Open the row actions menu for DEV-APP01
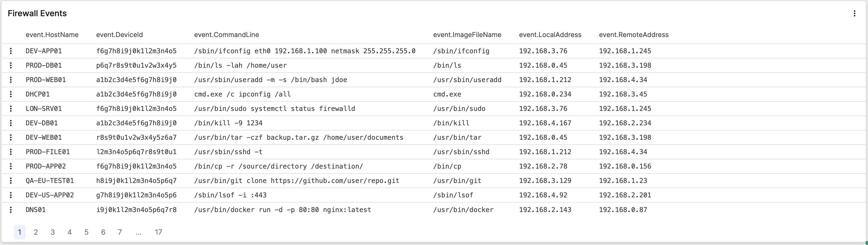 [x=11, y=51]
